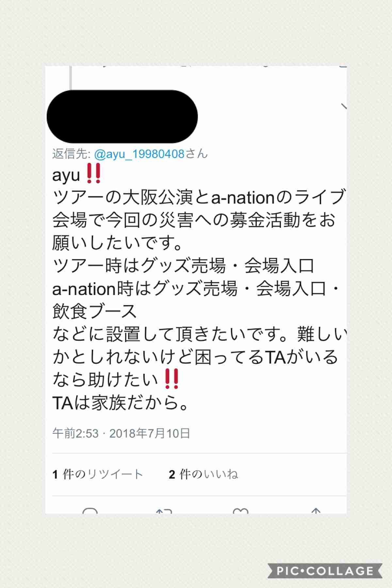The height and width of the screenshot is (588, 392).
Task: Tap the gray thread line above profile
Action: coord(70,78)
